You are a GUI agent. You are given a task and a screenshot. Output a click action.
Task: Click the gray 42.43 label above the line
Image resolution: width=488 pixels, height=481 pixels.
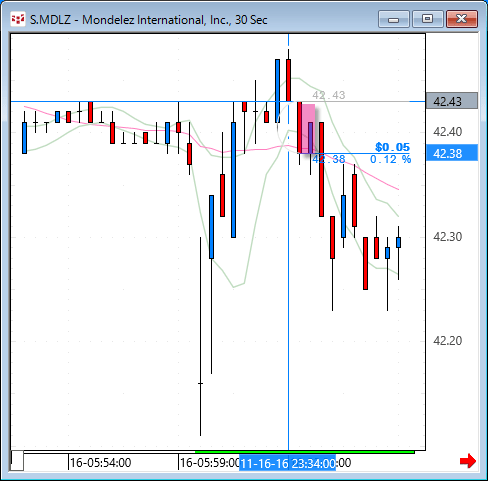pyautogui.click(x=329, y=95)
